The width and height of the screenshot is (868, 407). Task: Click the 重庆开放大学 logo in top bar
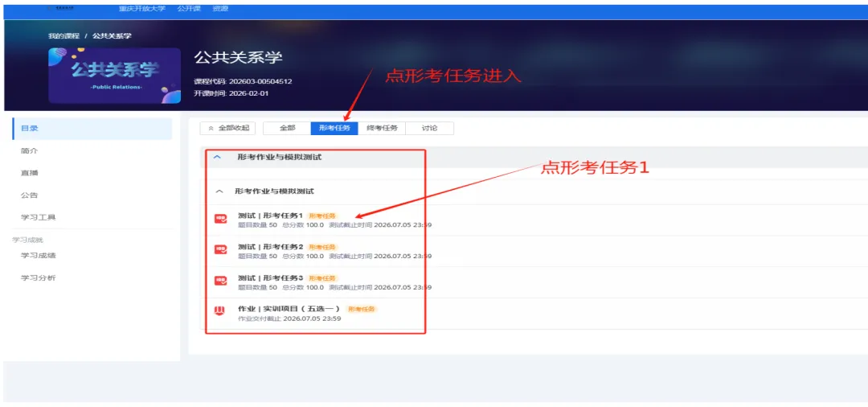[62, 9]
